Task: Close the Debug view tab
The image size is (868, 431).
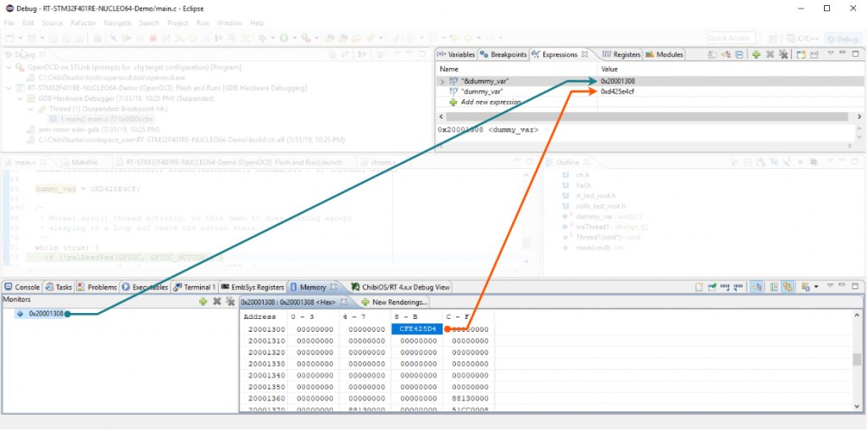Action: coord(42,54)
